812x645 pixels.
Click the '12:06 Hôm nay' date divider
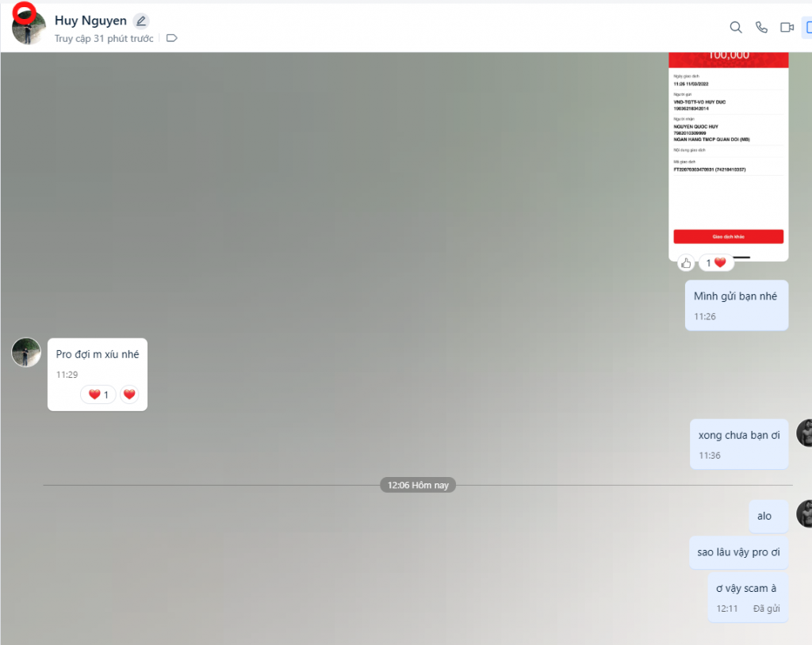pos(418,485)
